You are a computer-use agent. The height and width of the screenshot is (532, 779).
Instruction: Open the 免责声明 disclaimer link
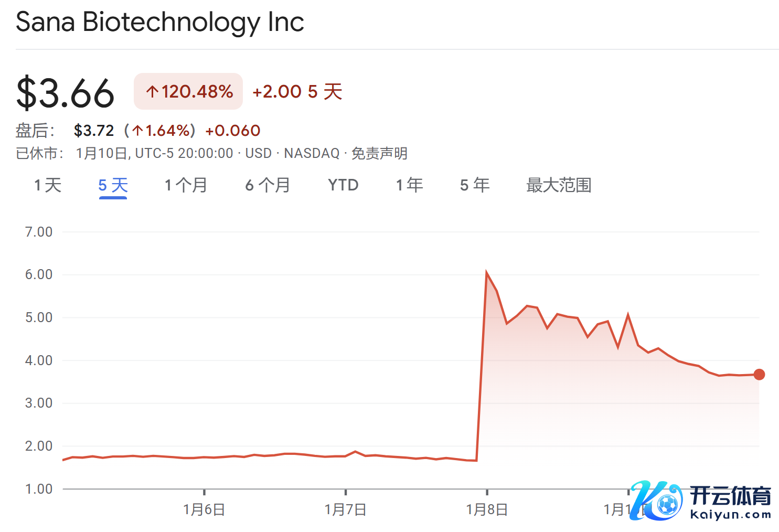[x=379, y=153]
